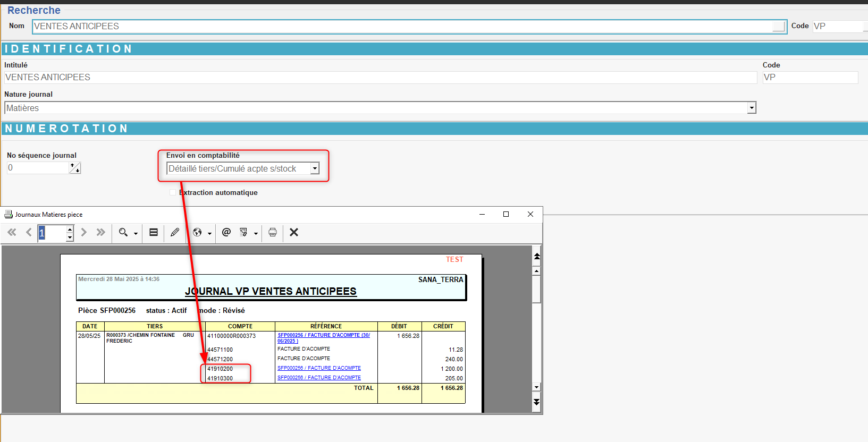Click the No séquence journal stepper arrows
Viewport: 868px width, 442px height.
[75, 168]
